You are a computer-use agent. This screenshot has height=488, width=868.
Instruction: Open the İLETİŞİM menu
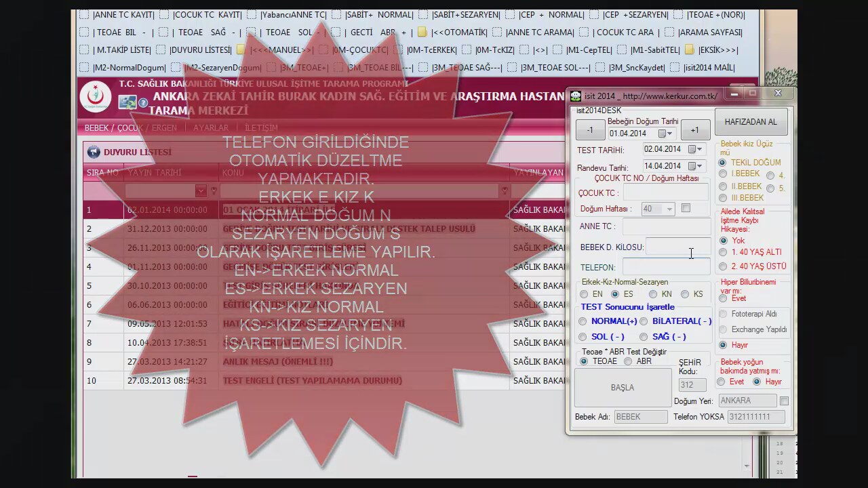[x=261, y=127]
